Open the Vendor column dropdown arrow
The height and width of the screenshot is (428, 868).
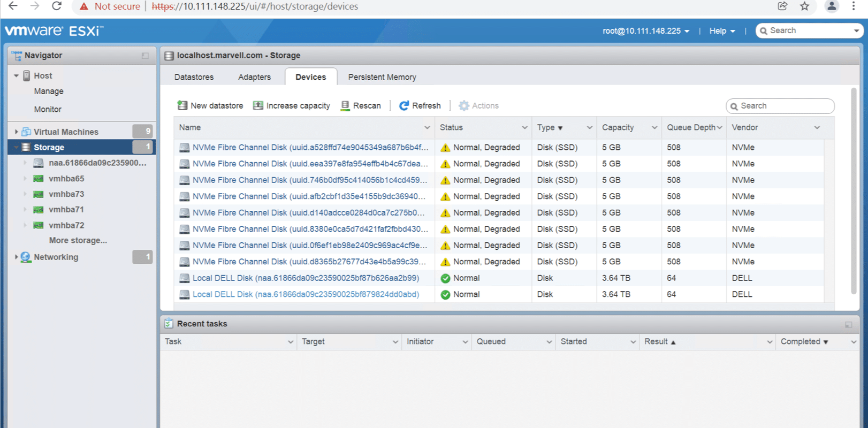817,127
